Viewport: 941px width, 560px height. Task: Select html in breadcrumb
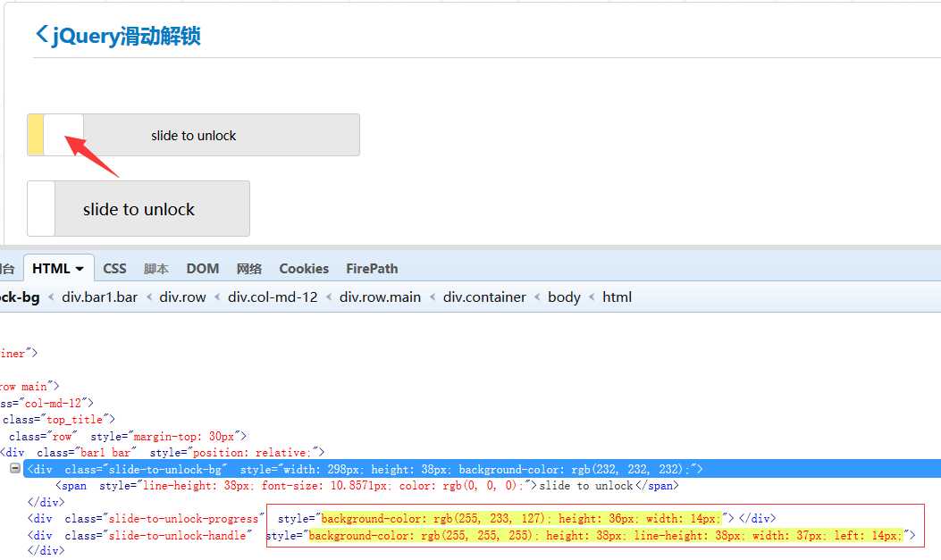pos(617,297)
